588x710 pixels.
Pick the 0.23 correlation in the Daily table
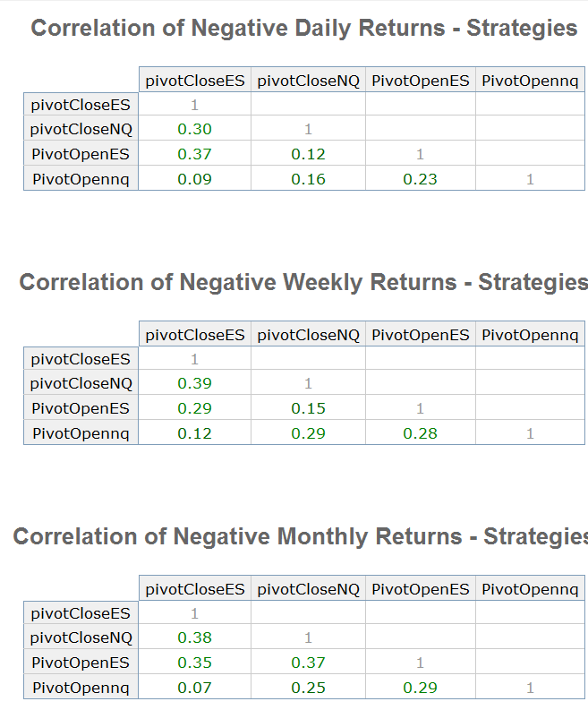[420, 180]
